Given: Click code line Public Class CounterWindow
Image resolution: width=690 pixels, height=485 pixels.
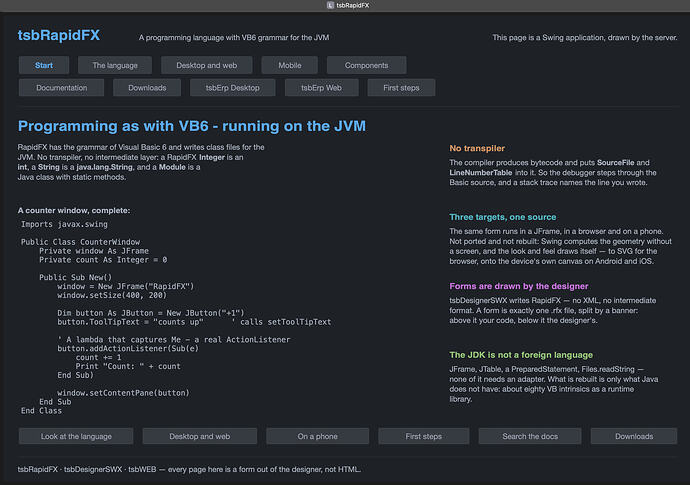Looking at the screenshot, I should 81,242.
